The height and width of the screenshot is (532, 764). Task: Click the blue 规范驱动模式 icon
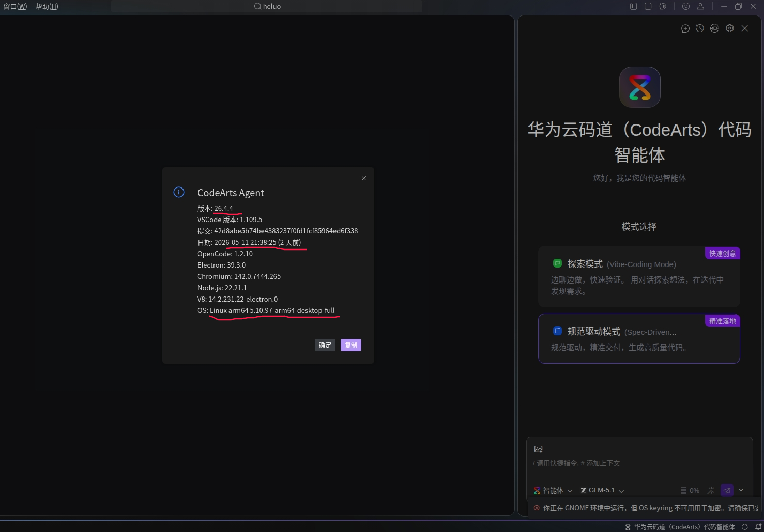[557, 331]
